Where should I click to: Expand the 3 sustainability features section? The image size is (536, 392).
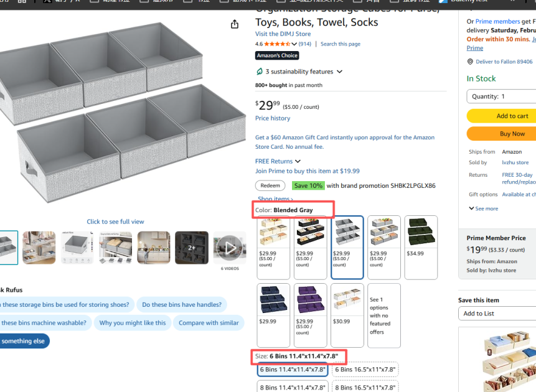click(x=339, y=72)
